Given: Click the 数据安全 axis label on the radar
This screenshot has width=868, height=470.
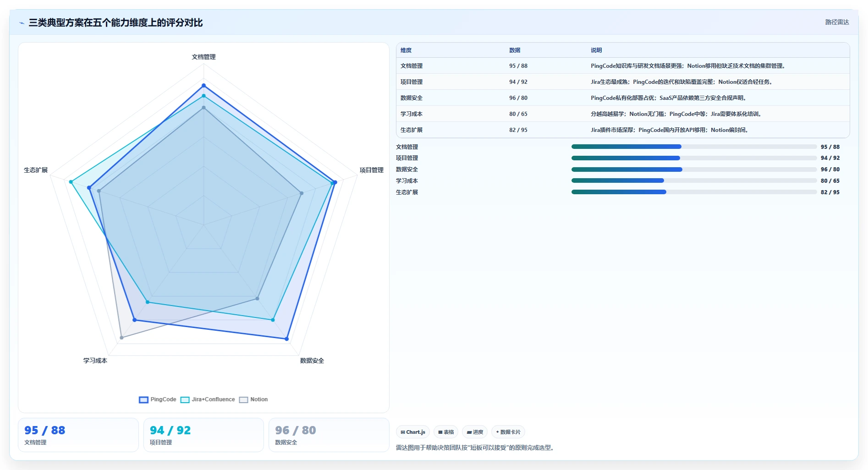Looking at the screenshot, I should click(x=312, y=361).
